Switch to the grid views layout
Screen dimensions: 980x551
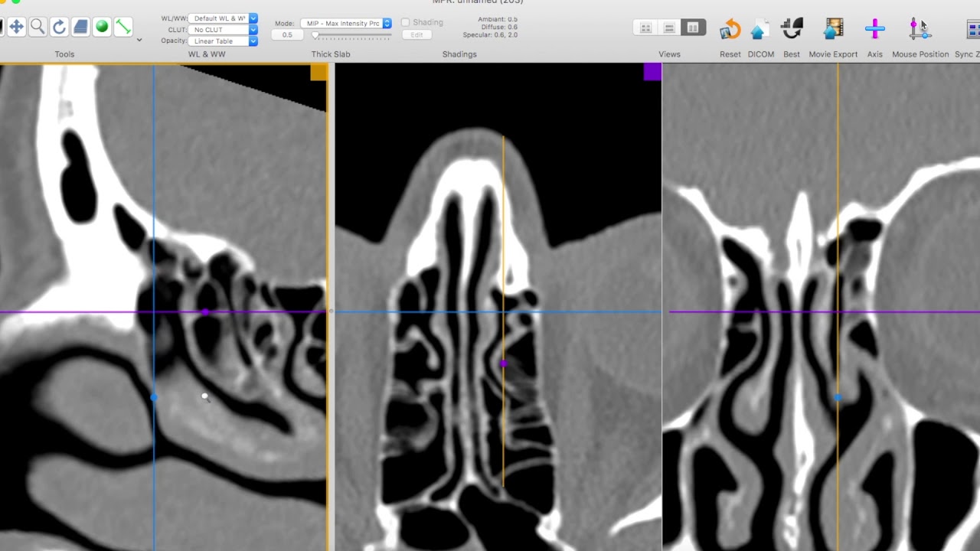click(x=645, y=28)
